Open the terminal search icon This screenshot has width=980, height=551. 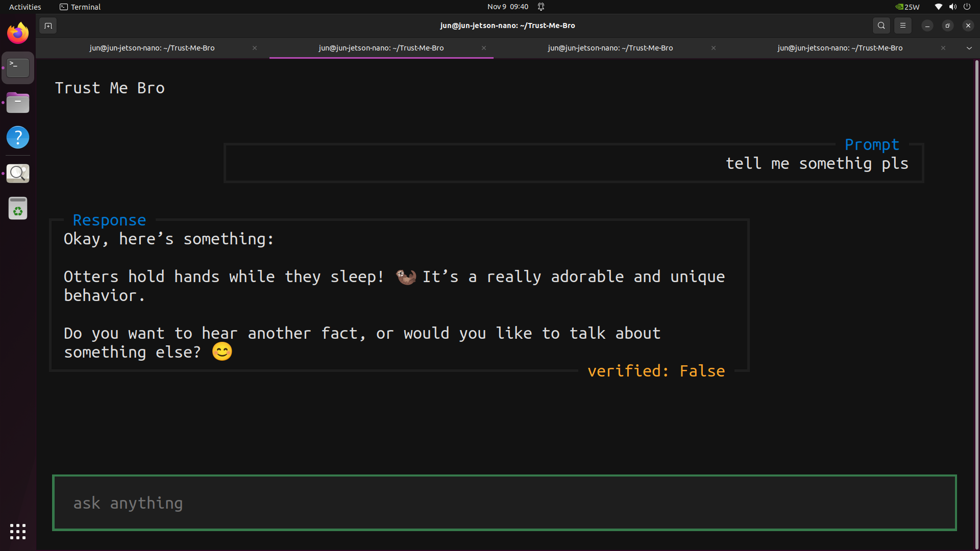881,26
